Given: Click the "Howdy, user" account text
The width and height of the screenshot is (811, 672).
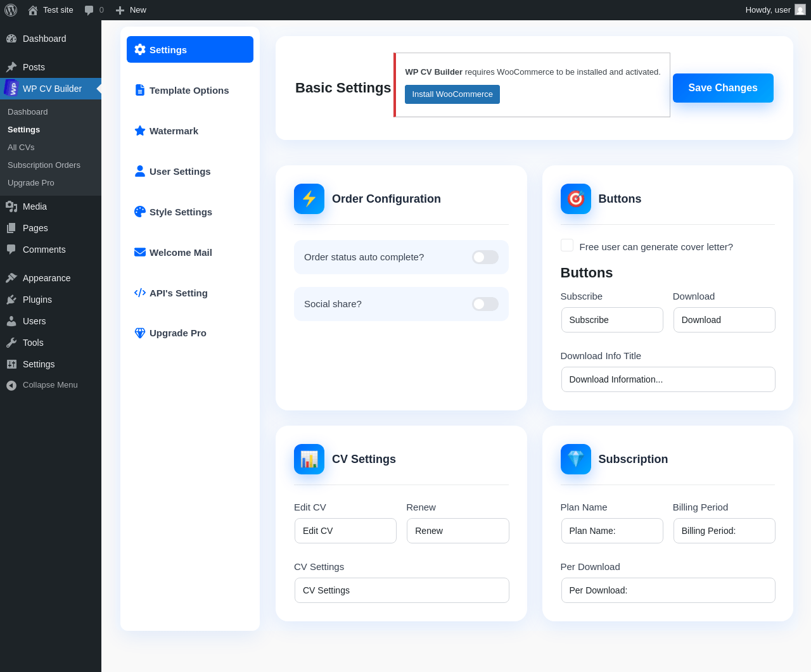Looking at the screenshot, I should coord(768,10).
